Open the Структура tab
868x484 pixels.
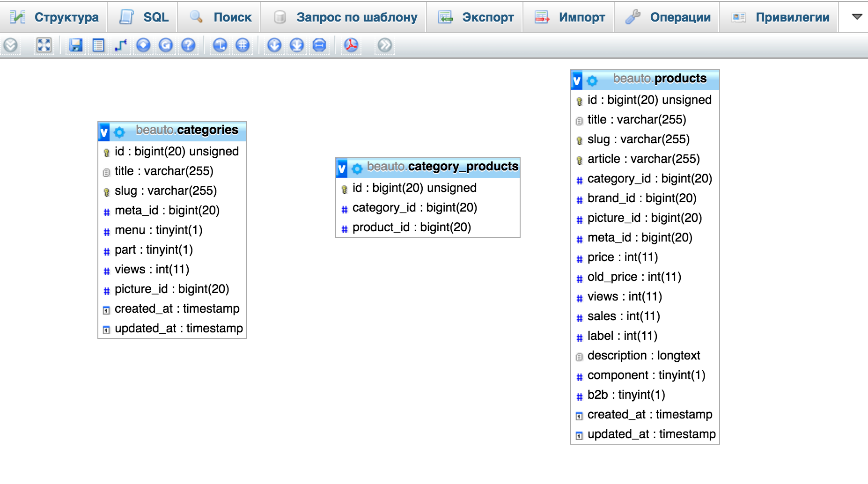coord(54,17)
